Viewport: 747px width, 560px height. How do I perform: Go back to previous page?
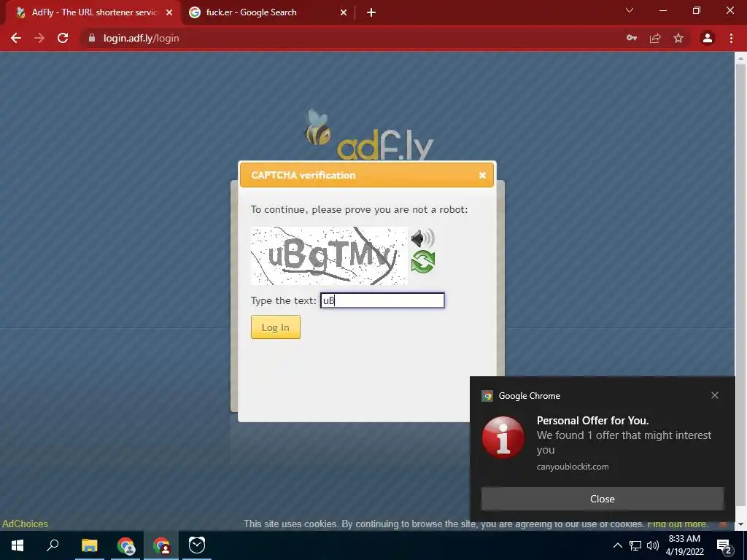point(16,38)
